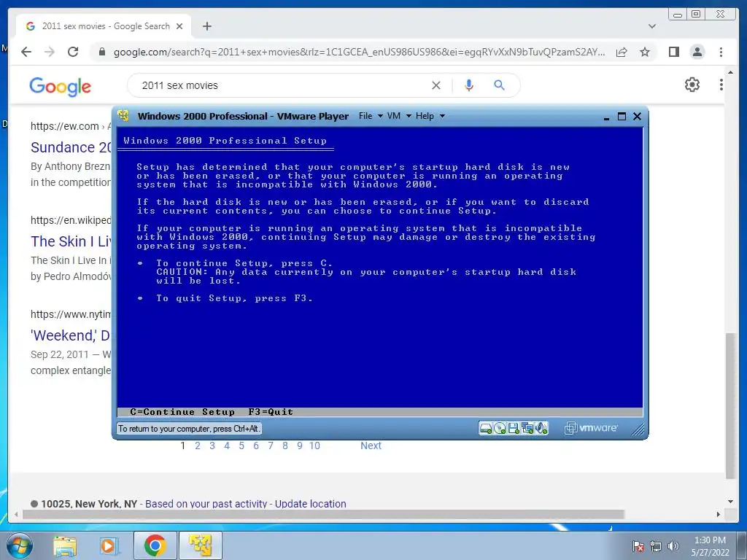Screen dimensions: 747x560
Task: Click the Chrome address bar URL
Action: click(x=359, y=52)
